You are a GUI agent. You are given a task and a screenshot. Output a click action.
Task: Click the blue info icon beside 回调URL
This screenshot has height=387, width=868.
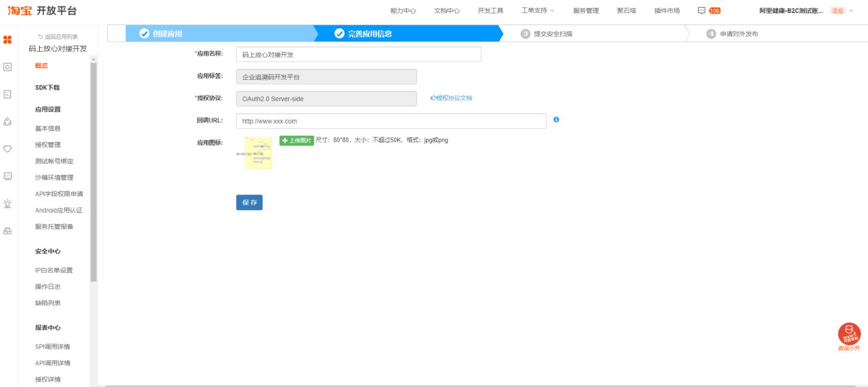tap(556, 120)
